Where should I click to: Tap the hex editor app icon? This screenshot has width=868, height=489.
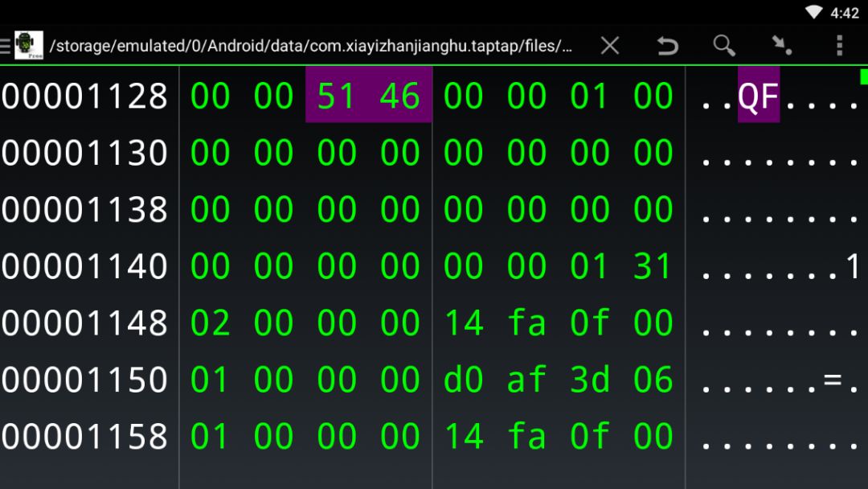pos(29,45)
